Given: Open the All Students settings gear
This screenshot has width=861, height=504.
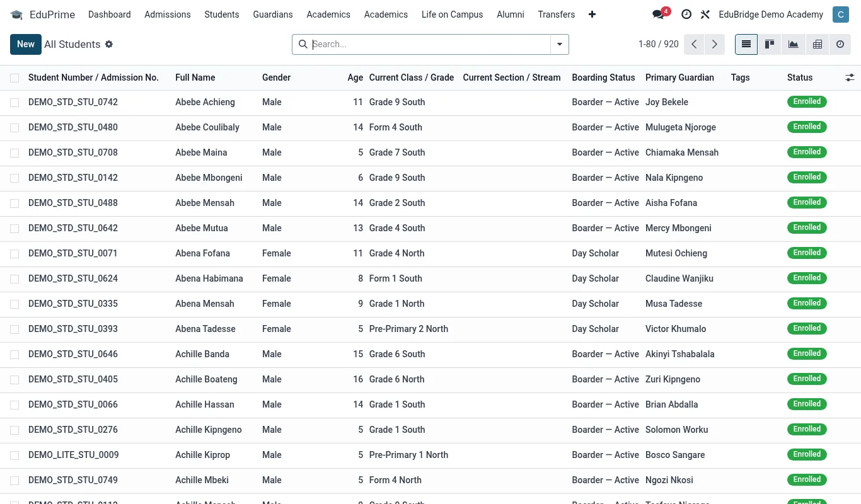Looking at the screenshot, I should 109,44.
